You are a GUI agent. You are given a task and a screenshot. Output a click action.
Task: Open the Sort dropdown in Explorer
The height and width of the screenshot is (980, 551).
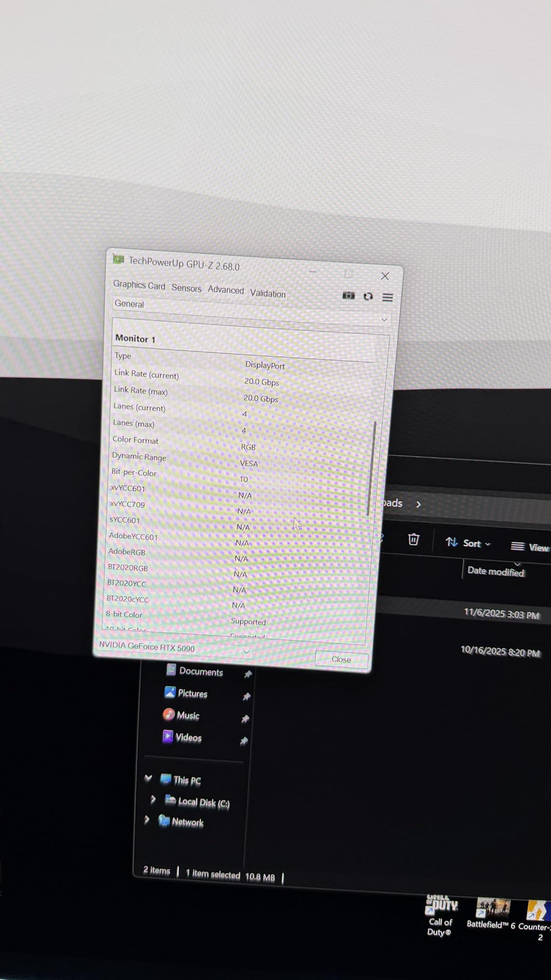click(468, 543)
